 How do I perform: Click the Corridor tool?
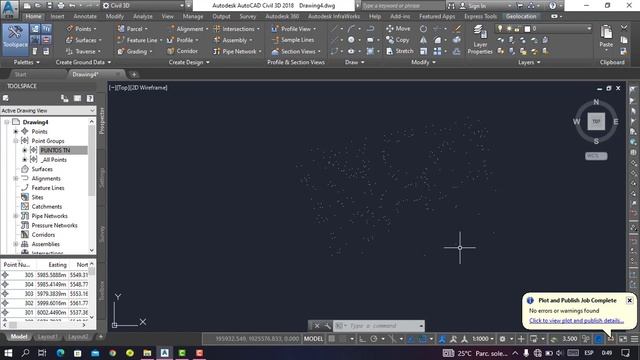(182, 51)
